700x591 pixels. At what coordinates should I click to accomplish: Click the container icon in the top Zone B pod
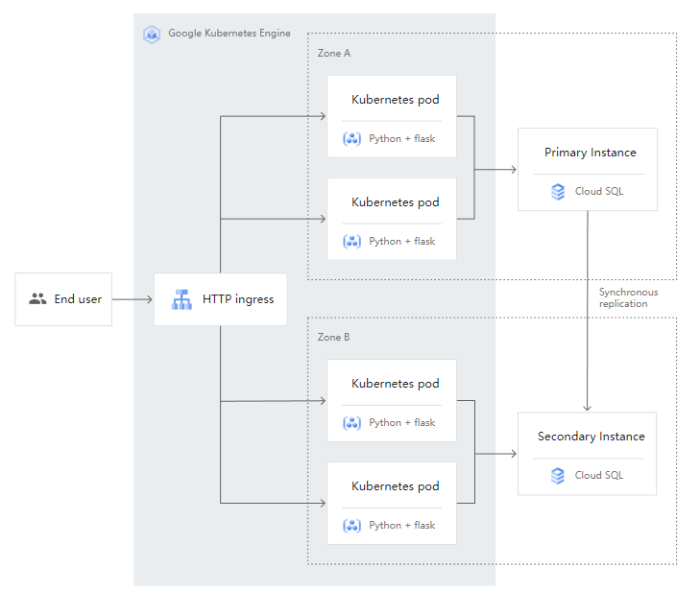[x=351, y=422]
